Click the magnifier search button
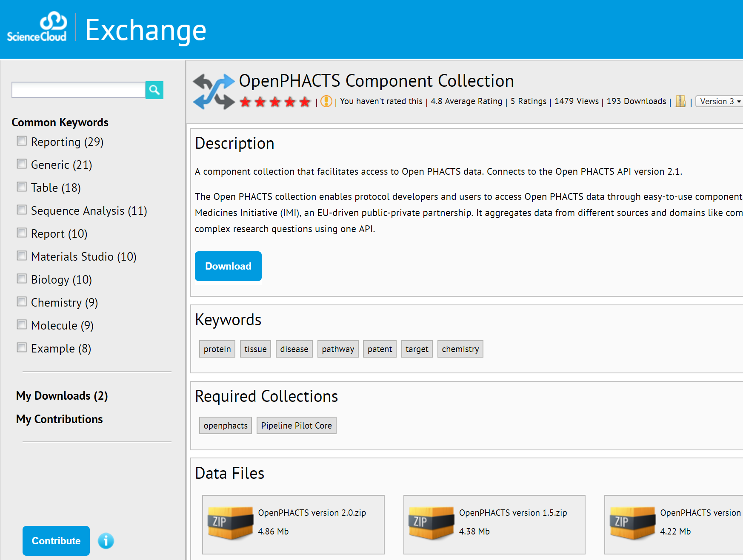The width and height of the screenshot is (743, 560). click(x=154, y=90)
